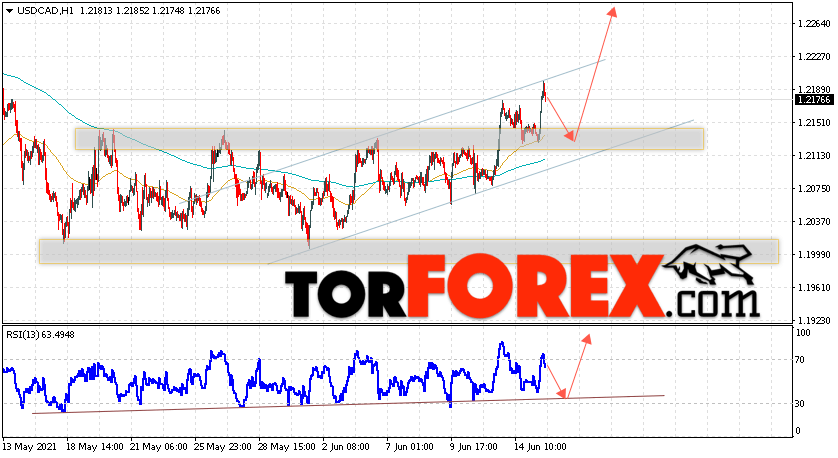Select the RSI 100 level label
The width and height of the screenshot is (838, 458).
803,333
